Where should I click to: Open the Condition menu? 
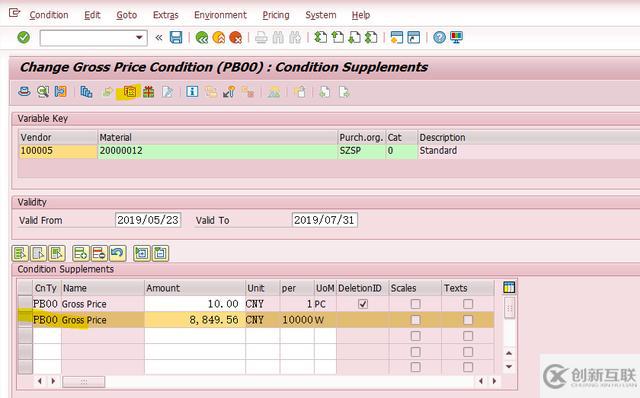[49, 15]
